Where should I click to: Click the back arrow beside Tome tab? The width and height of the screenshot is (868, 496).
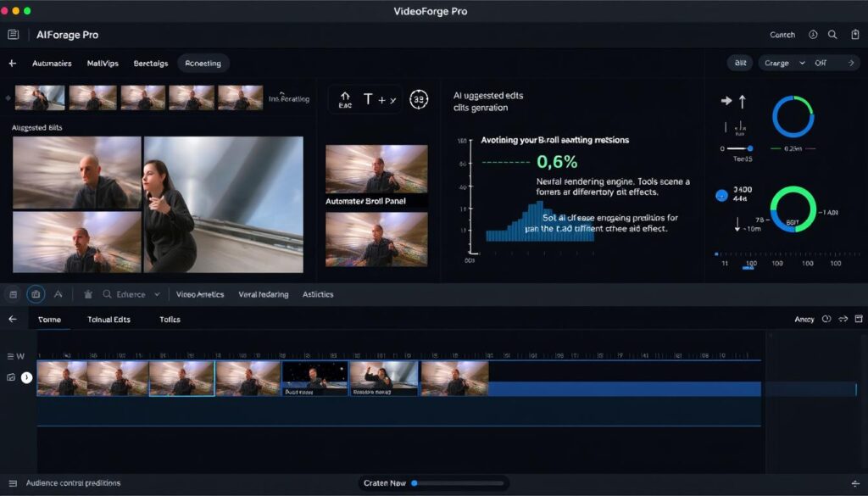pos(13,320)
